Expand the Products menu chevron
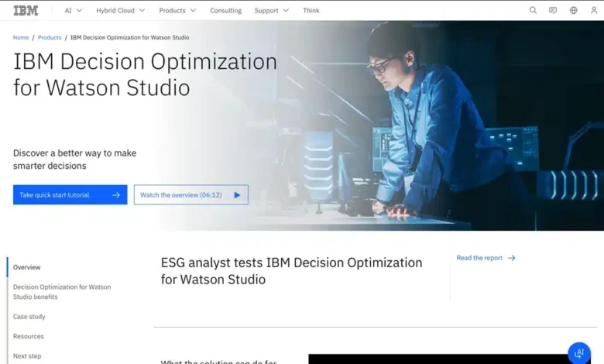 (x=193, y=11)
